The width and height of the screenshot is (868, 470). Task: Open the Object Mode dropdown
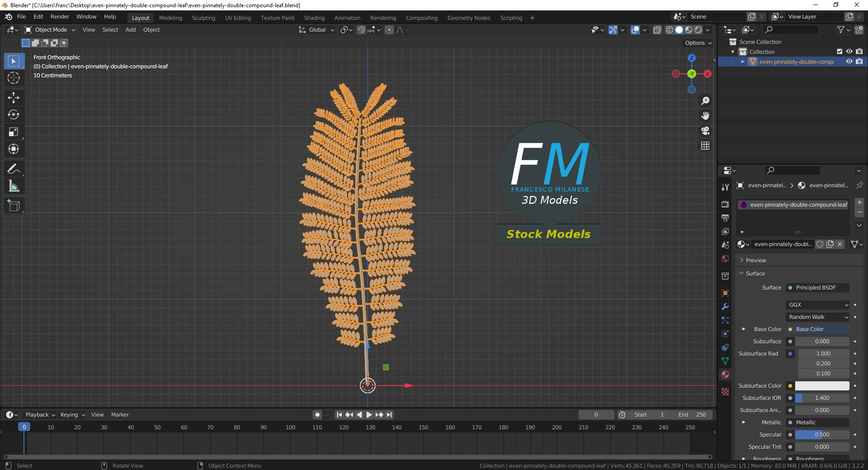click(x=50, y=30)
